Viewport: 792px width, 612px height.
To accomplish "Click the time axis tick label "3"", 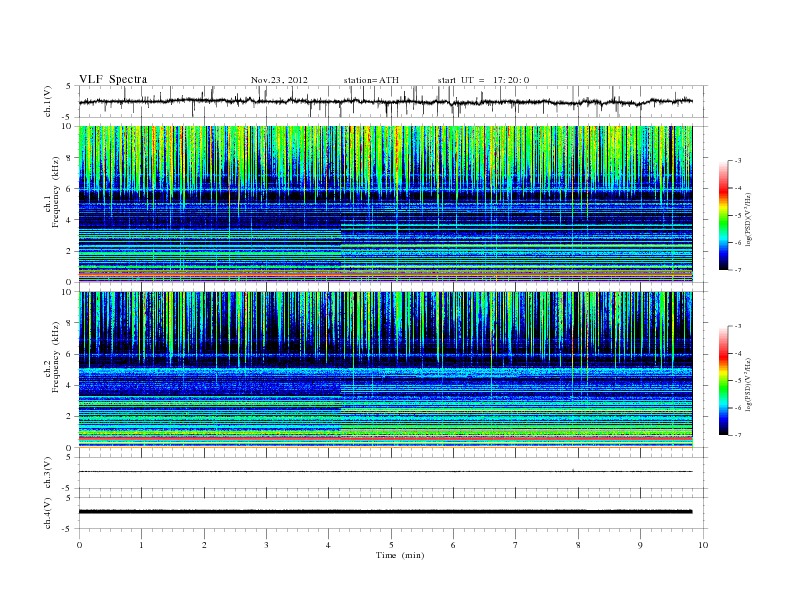I will click(266, 545).
